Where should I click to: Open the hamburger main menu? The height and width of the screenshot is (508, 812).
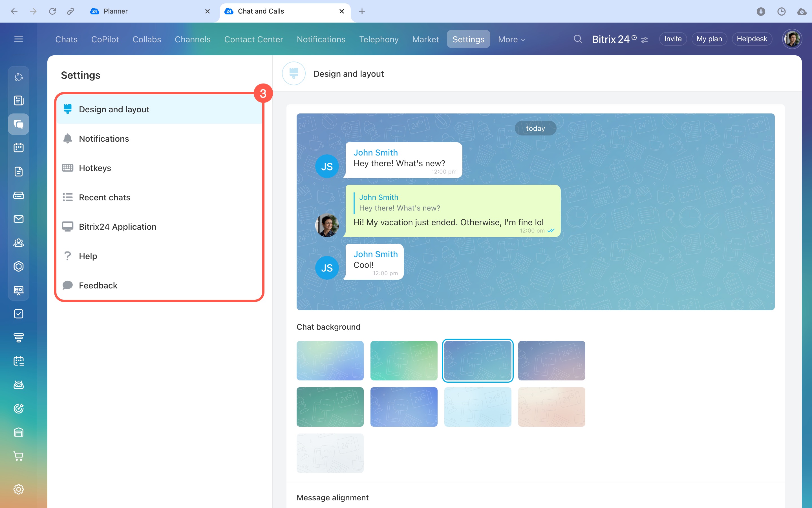[x=18, y=39]
